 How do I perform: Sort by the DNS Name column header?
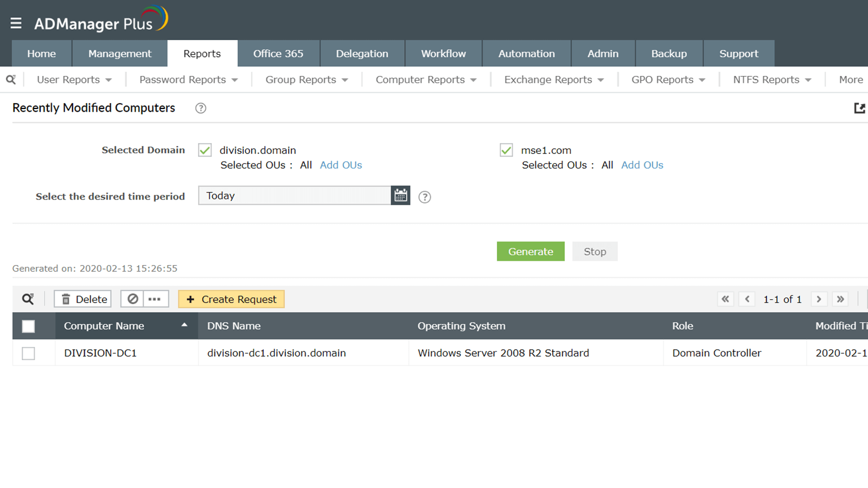(x=234, y=326)
